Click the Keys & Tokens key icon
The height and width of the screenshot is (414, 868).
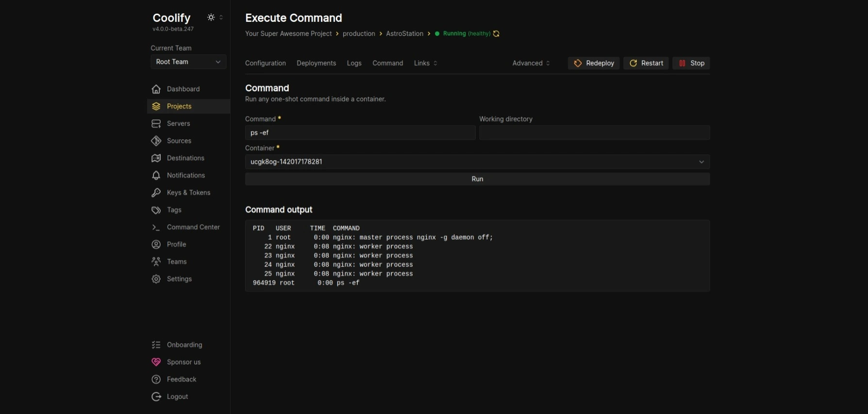click(x=156, y=193)
